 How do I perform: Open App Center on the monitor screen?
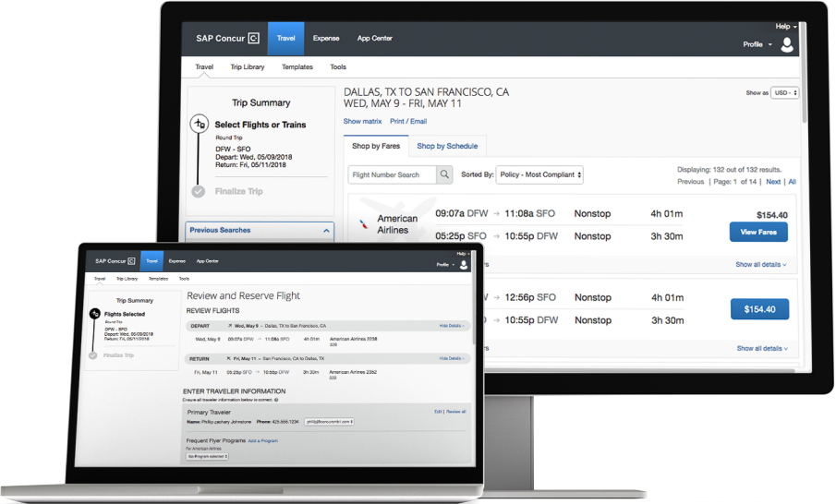pyautogui.click(x=375, y=39)
